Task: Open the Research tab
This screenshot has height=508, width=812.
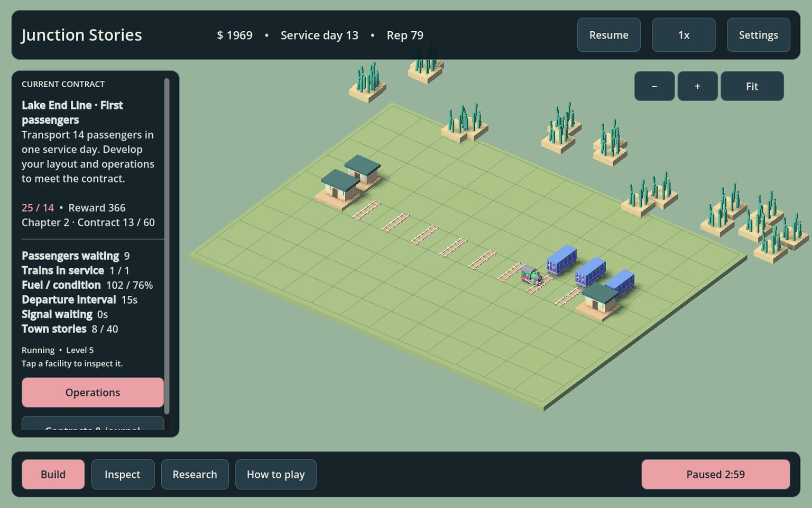Action: (195, 474)
